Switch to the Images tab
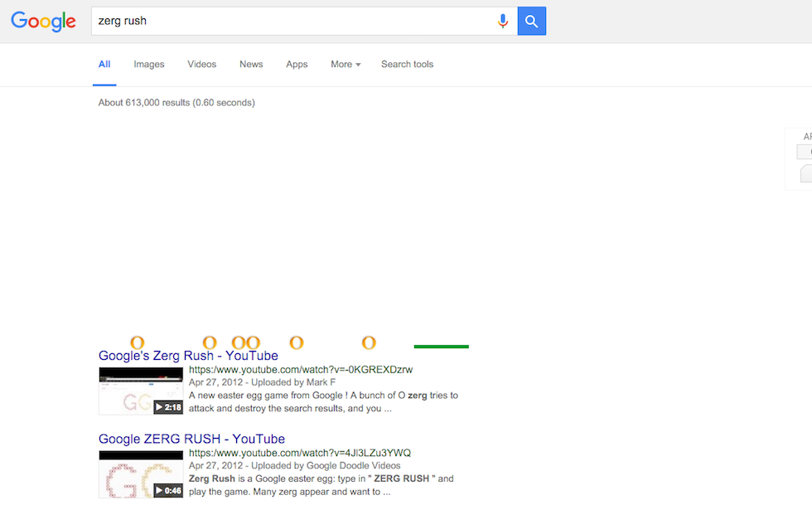The height and width of the screenshot is (505, 812). 149,65
